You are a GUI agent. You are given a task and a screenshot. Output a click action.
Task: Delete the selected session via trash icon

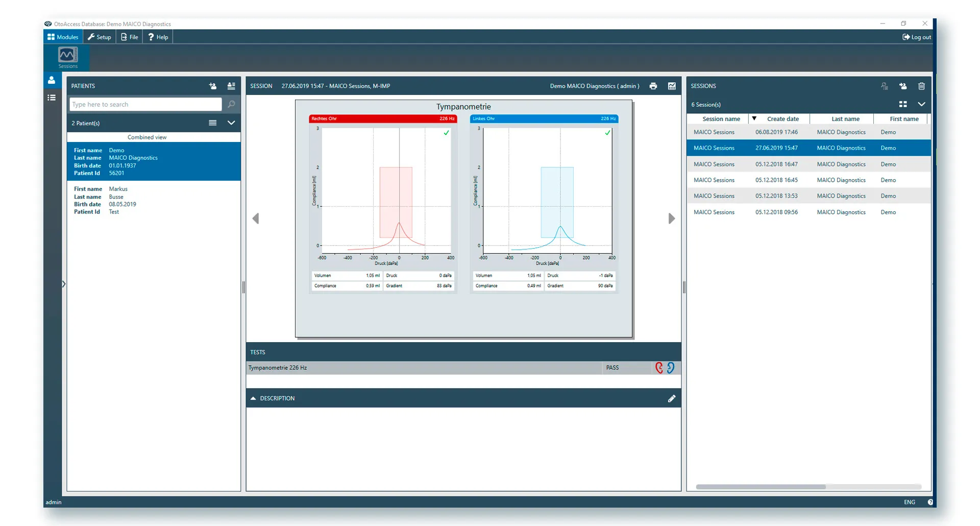[922, 86]
